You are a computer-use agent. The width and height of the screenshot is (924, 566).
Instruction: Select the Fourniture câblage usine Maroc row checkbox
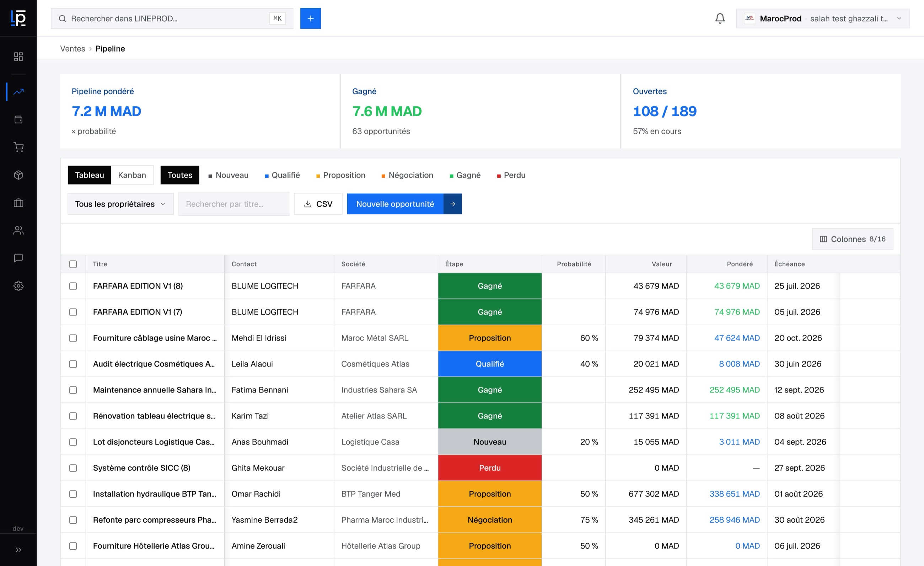click(73, 338)
